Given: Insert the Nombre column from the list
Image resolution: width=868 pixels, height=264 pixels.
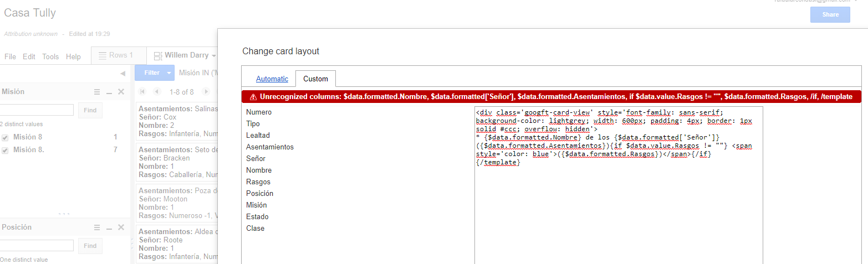Looking at the screenshot, I should click(259, 170).
